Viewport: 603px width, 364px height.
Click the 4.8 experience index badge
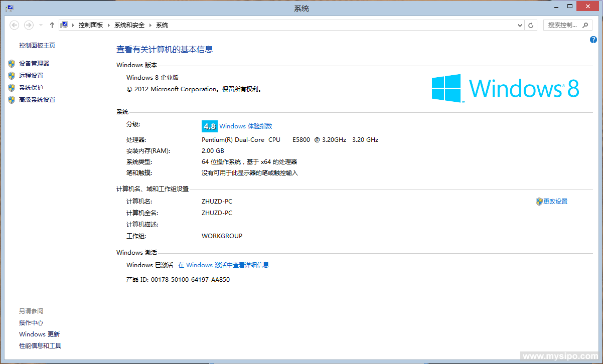click(209, 126)
